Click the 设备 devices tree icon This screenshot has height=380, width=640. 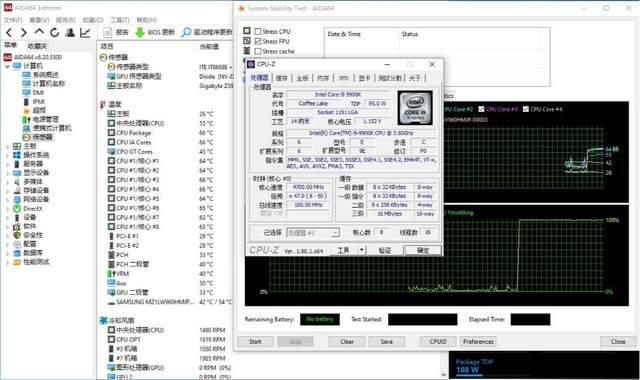click(x=17, y=217)
